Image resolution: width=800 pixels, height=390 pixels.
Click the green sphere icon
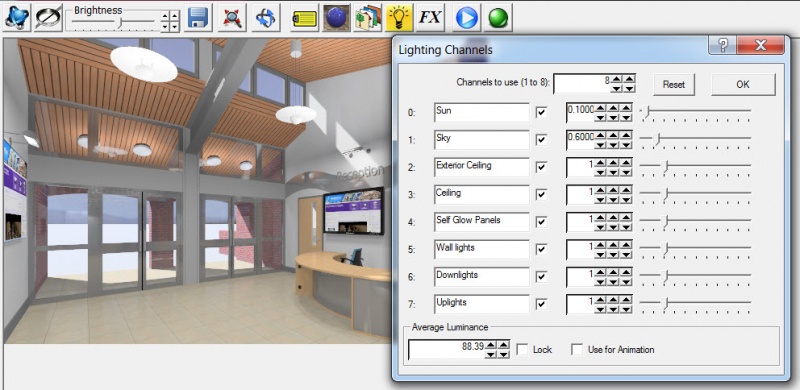pyautogui.click(x=497, y=18)
